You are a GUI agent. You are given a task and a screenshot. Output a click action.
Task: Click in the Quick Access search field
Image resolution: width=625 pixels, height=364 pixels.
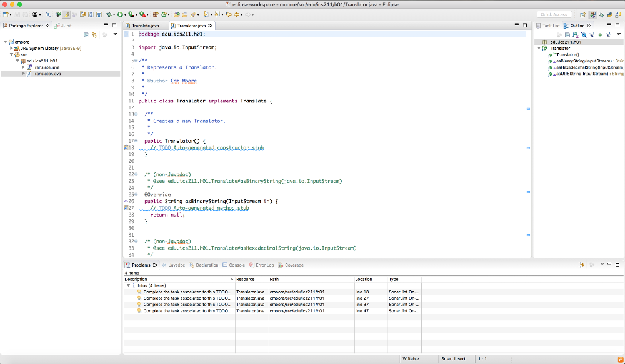(554, 14)
